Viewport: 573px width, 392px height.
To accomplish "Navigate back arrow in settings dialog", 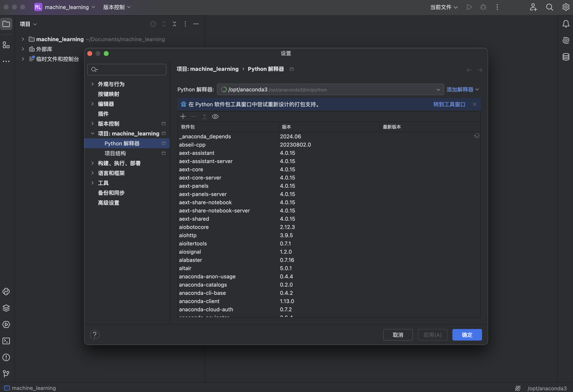I will (x=469, y=70).
